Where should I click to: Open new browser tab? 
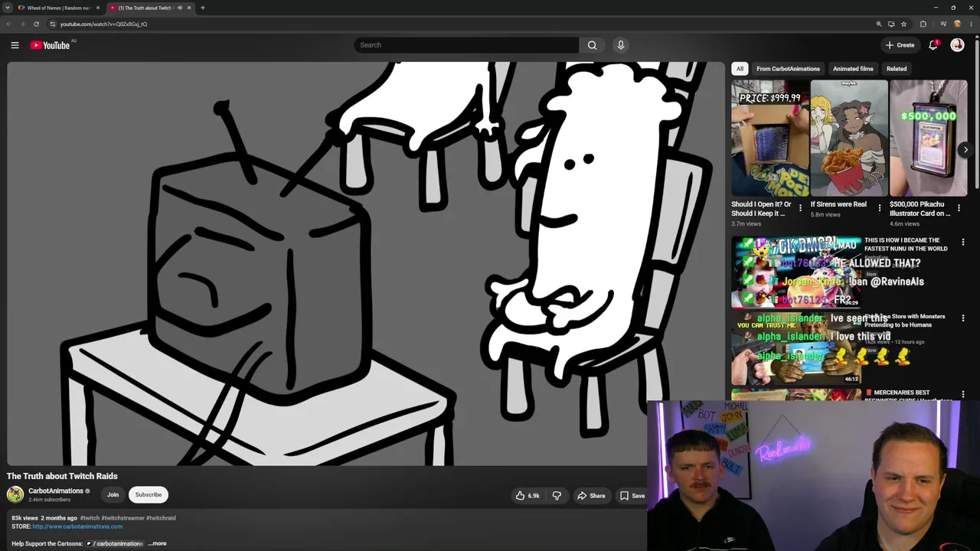[202, 8]
